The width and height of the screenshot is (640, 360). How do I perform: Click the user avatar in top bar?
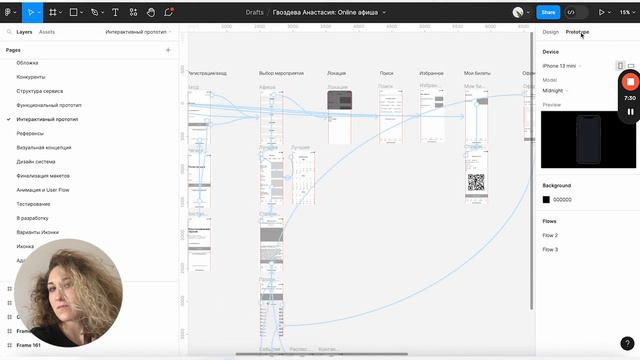[518, 12]
